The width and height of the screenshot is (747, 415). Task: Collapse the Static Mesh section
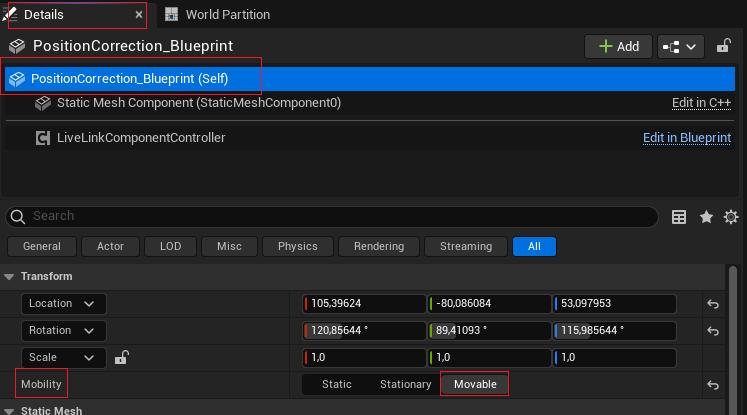9,411
